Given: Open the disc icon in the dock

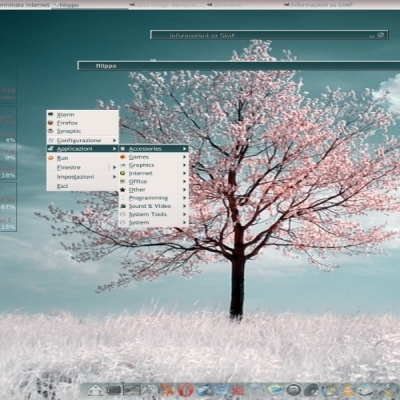Looking at the screenshot, I should click(312, 390).
